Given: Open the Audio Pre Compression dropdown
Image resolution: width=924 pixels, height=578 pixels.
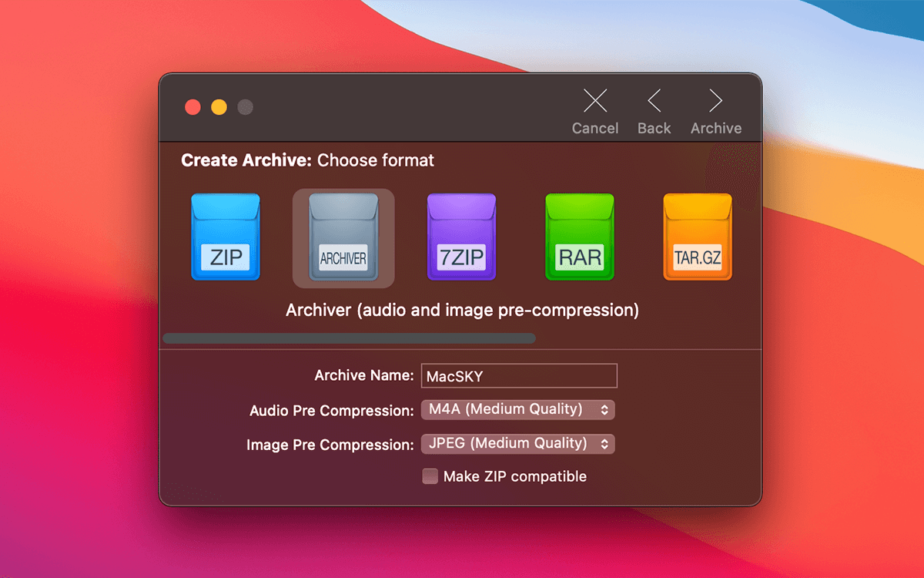Looking at the screenshot, I should click(517, 409).
